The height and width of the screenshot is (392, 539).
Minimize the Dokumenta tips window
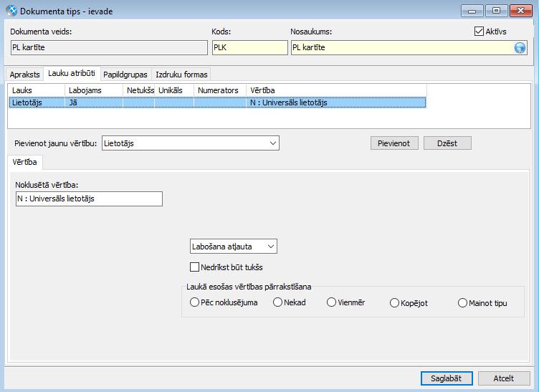[x=472, y=11]
